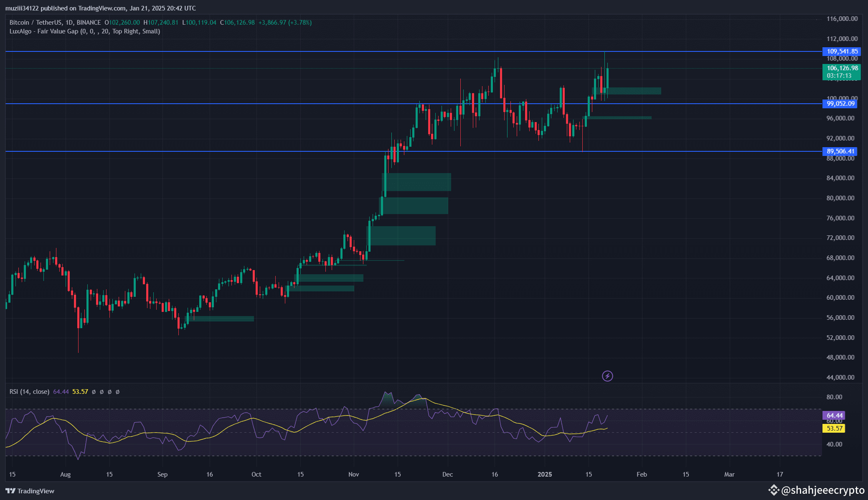Select the 2025 label on the time axis
This screenshot has width=868, height=500.
pyautogui.click(x=544, y=474)
